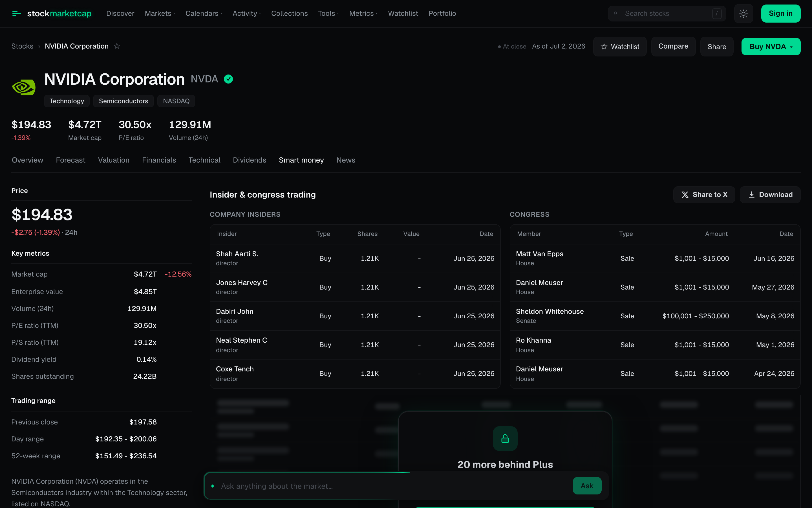Screen dimensions: 812x508
Task: Open the Activity dropdown menu
Action: point(247,14)
